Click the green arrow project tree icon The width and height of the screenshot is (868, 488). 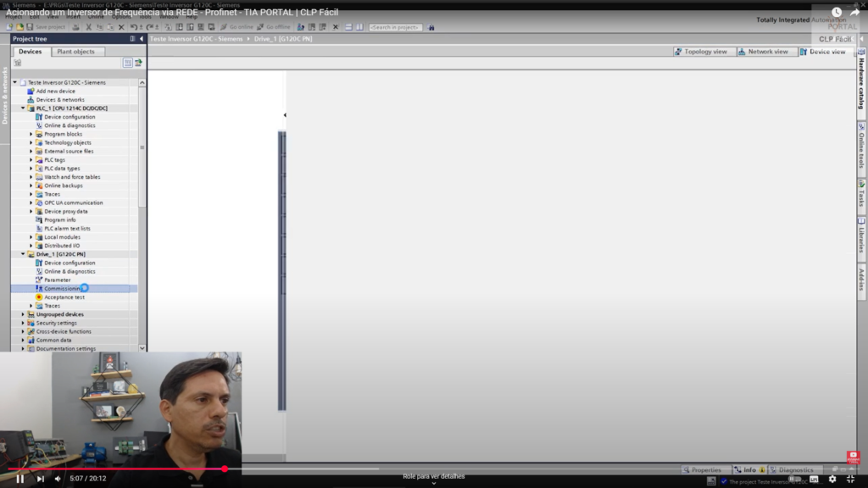pos(138,63)
